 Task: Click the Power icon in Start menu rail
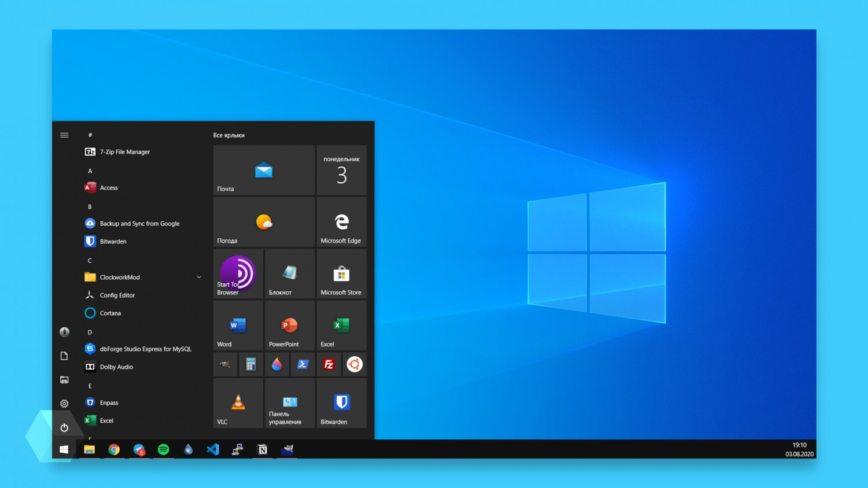click(64, 428)
